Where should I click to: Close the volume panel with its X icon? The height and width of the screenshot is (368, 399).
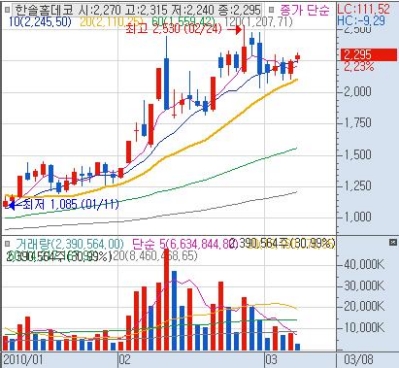tap(393, 243)
